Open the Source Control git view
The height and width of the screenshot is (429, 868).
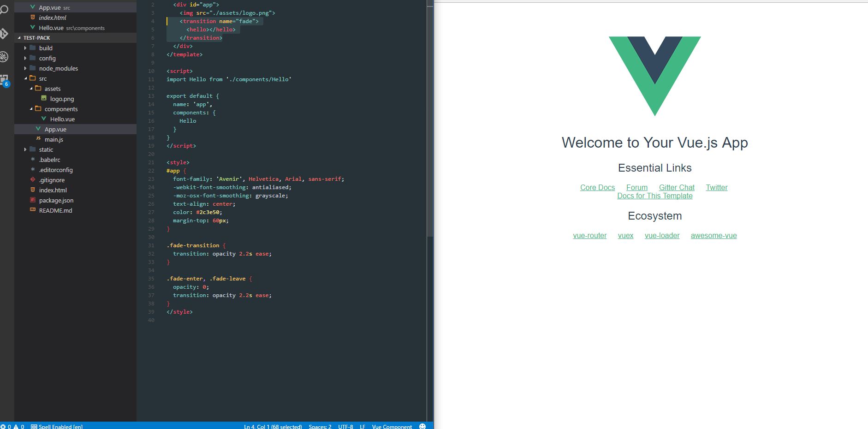click(x=4, y=34)
